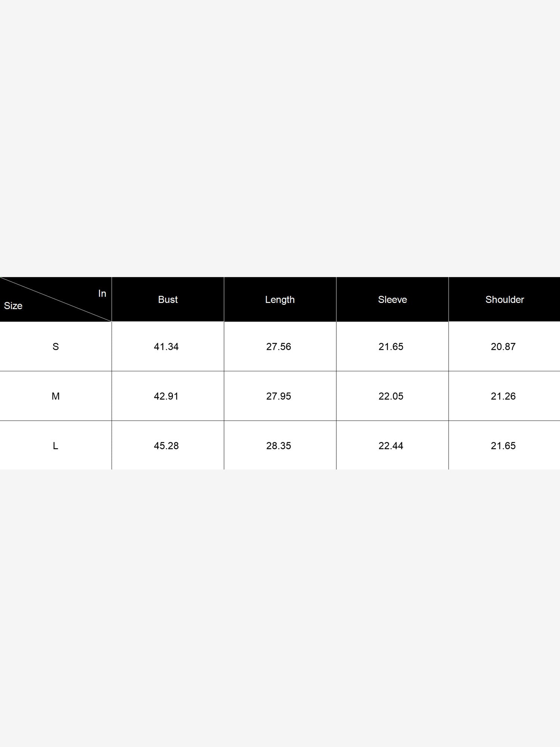The image size is (560, 747).
Task: Click the 42.91 bust value
Action: pos(166,396)
